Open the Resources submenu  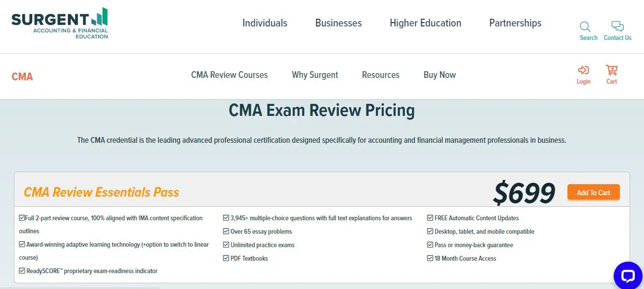tap(381, 75)
